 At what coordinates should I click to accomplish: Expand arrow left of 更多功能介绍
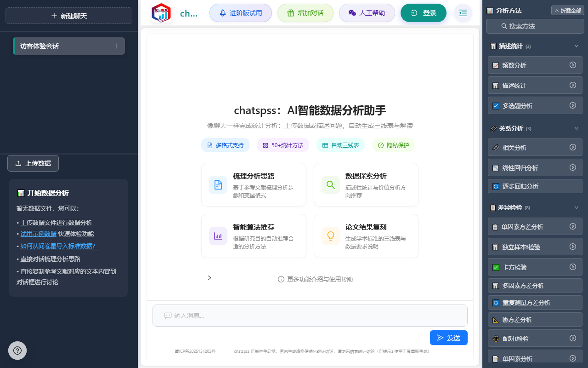point(209,278)
